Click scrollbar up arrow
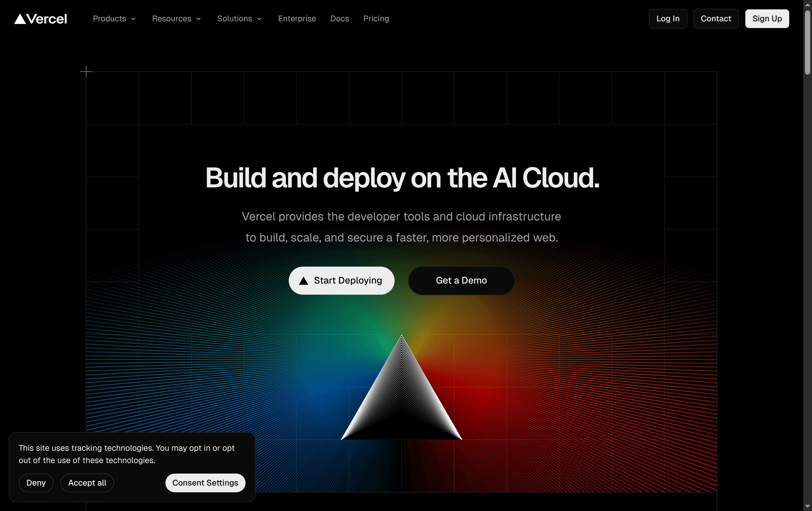The width and height of the screenshot is (812, 511). tap(807, 5)
